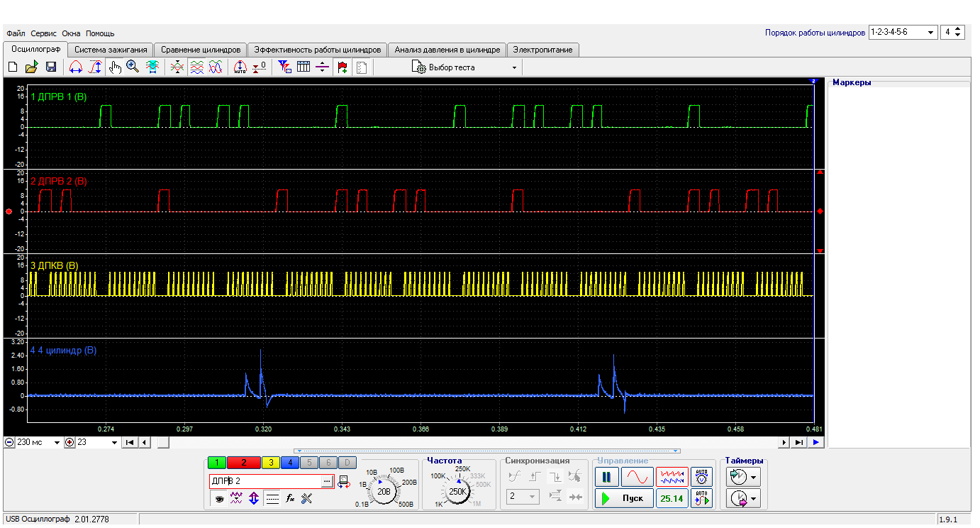
Task: Click the AUTO amplitude scaling icon in the toolbar
Action: pyautogui.click(x=240, y=67)
